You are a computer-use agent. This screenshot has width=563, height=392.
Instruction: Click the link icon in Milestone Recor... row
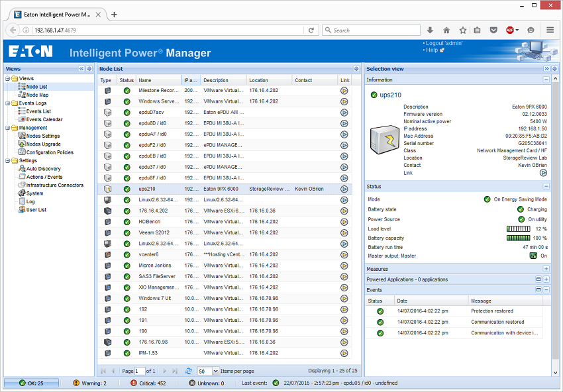click(x=344, y=91)
